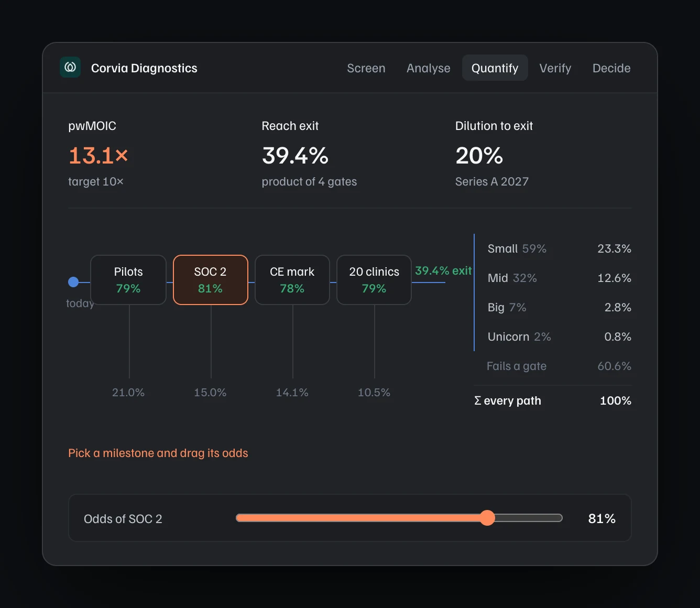Image resolution: width=700 pixels, height=608 pixels.
Task: Click the 10.5% value under 20 clinics
Action: [x=374, y=393]
